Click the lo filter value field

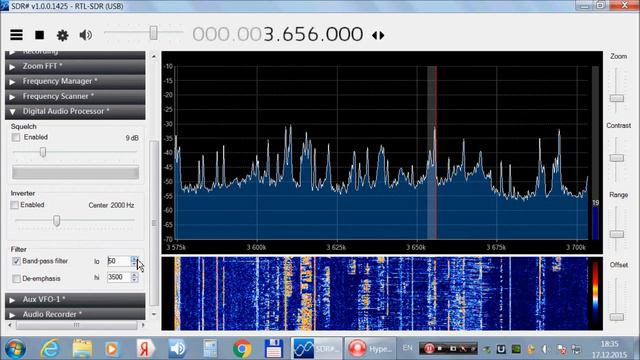coord(119,261)
